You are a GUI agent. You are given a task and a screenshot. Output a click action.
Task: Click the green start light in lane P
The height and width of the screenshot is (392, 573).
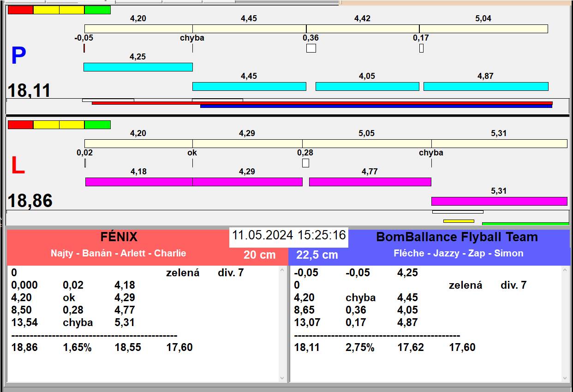coord(97,10)
